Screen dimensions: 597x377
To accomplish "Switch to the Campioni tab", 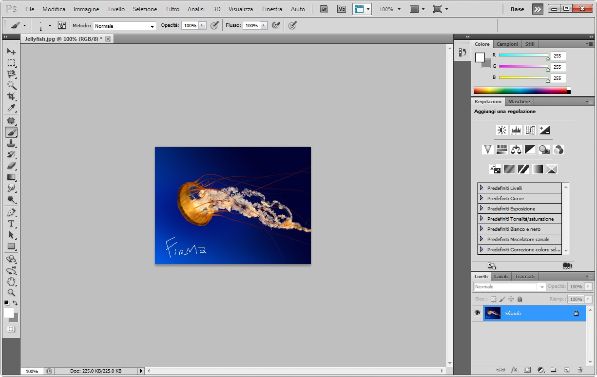I will pyautogui.click(x=508, y=44).
